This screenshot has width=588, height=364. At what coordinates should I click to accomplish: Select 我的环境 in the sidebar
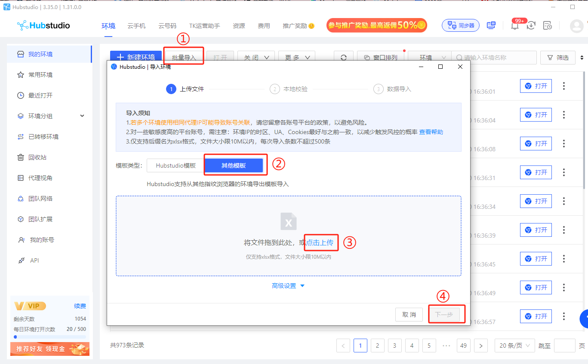click(49, 54)
